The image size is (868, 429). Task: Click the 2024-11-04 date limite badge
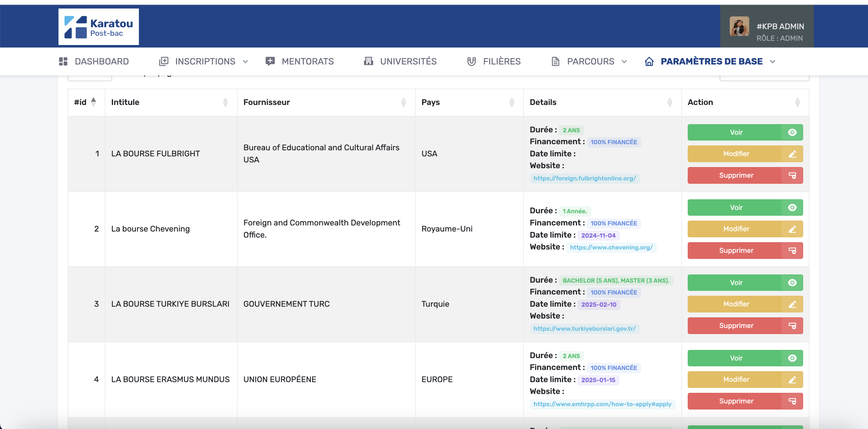pyautogui.click(x=598, y=235)
